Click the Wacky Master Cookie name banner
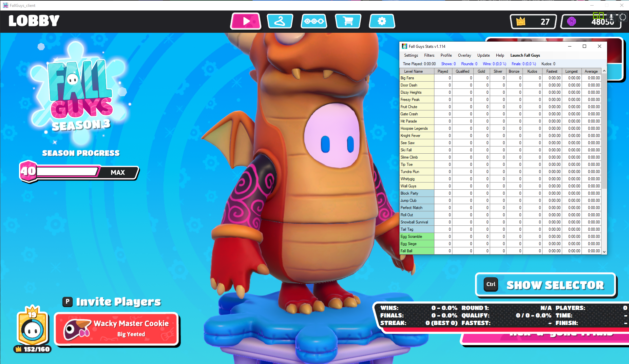 pyautogui.click(x=117, y=329)
